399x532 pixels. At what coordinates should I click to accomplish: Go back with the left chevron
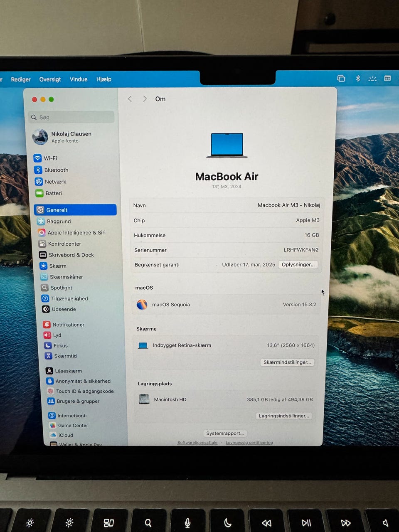(x=130, y=99)
